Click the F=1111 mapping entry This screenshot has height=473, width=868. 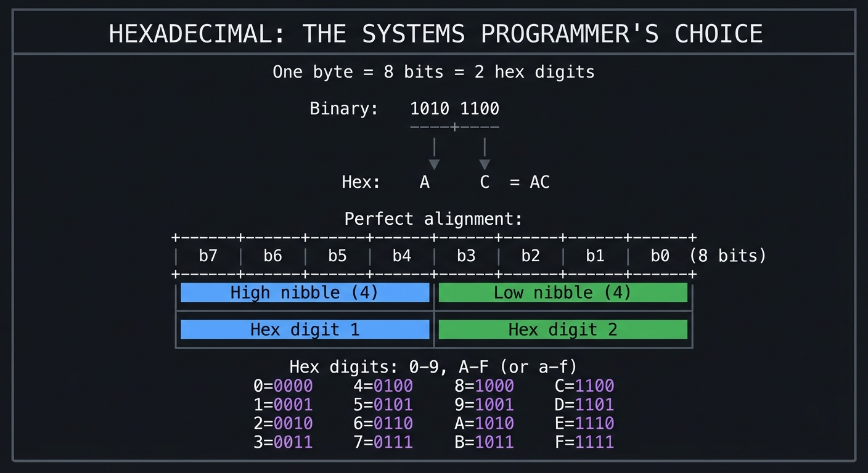[x=584, y=442]
